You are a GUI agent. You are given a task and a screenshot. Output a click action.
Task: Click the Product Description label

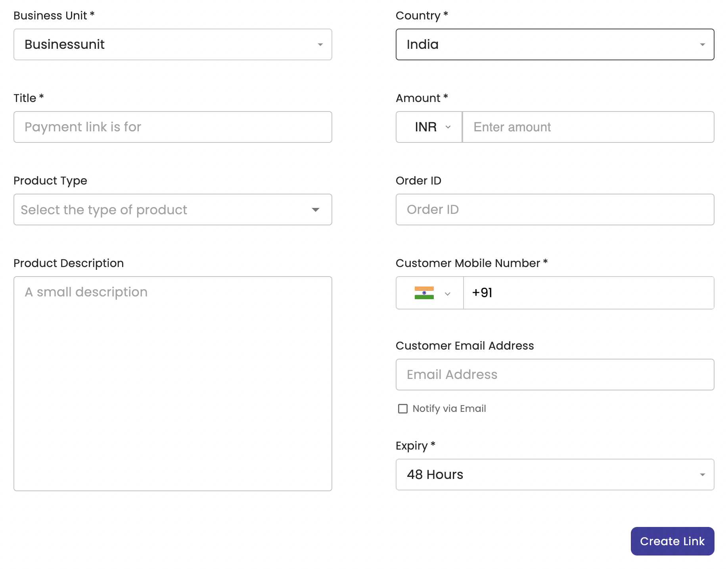point(69,263)
